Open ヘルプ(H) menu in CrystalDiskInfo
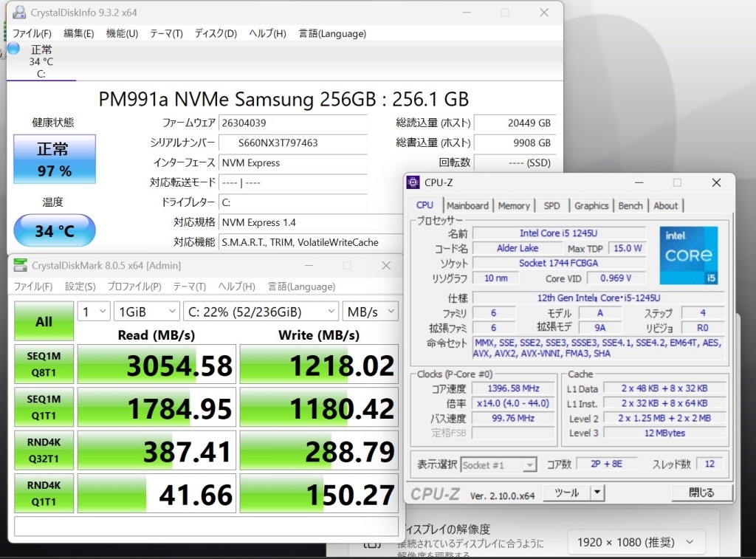 pos(267,33)
